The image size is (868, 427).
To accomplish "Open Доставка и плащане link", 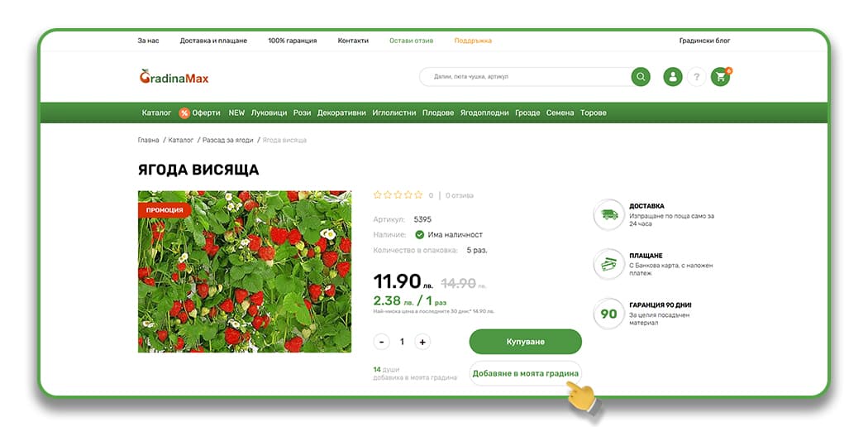I will (213, 41).
